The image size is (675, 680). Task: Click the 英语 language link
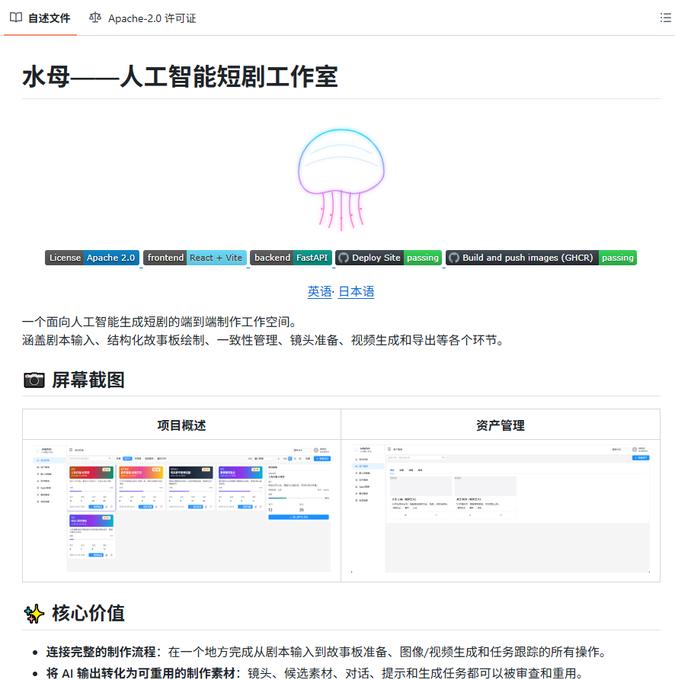319,291
